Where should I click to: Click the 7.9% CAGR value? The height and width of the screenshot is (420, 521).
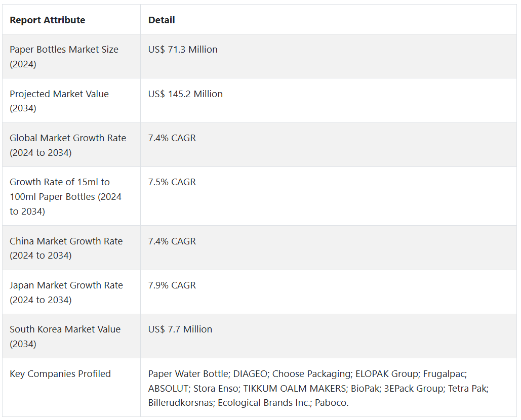[172, 285]
